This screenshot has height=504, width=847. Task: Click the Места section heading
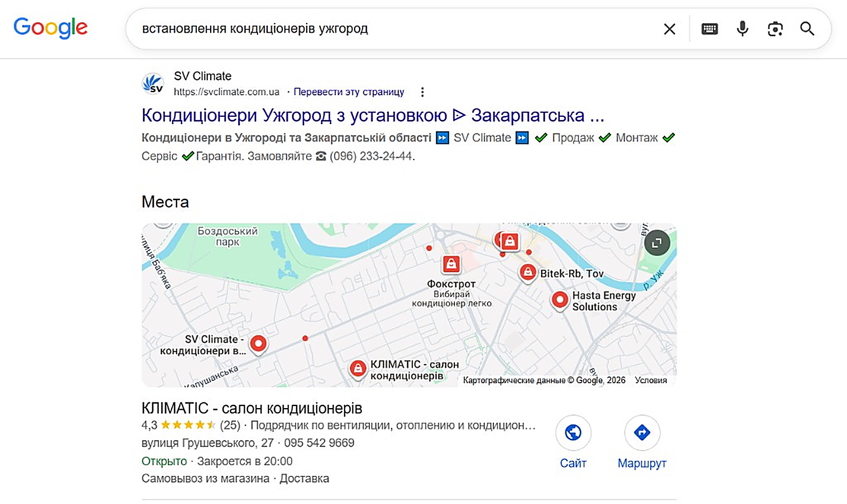pos(165,202)
